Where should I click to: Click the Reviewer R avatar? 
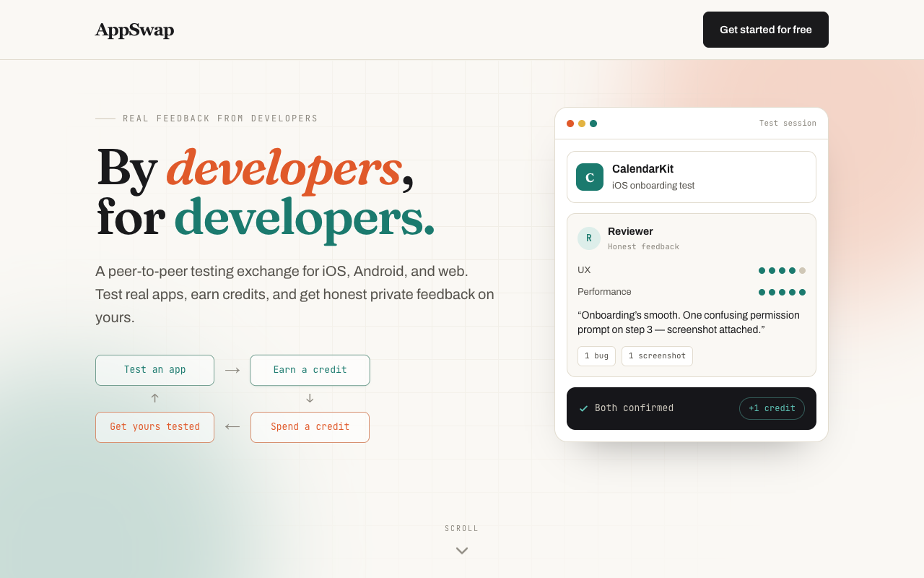coord(589,238)
